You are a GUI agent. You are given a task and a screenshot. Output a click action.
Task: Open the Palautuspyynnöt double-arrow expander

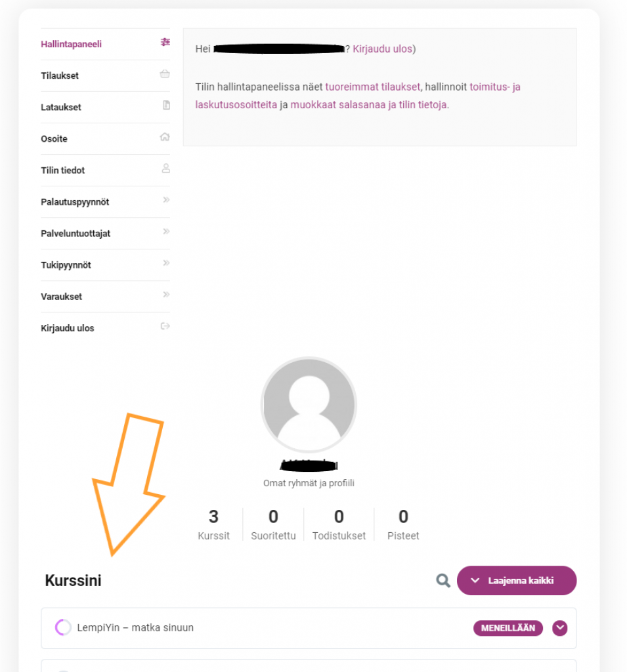166,199
